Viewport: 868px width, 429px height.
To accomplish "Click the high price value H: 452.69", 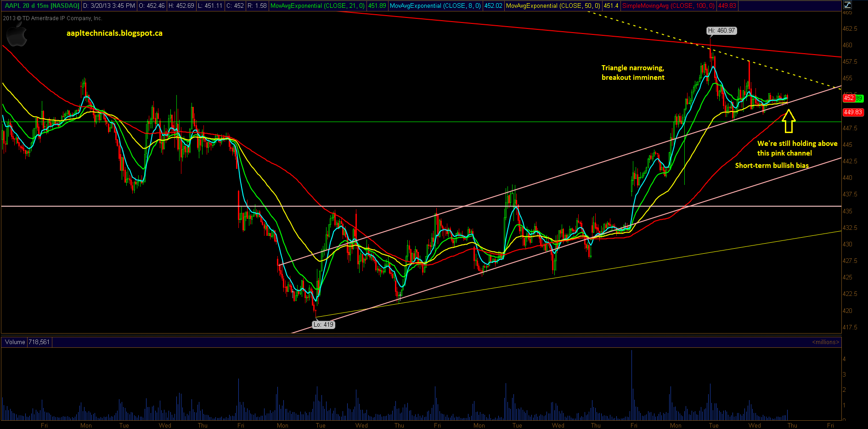I will pos(181,6).
